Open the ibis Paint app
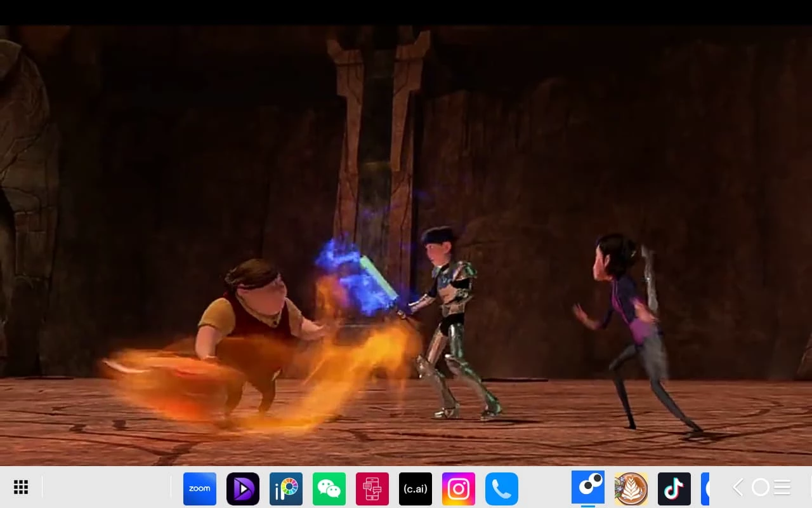Screen dimensions: 812x508 pos(286,488)
